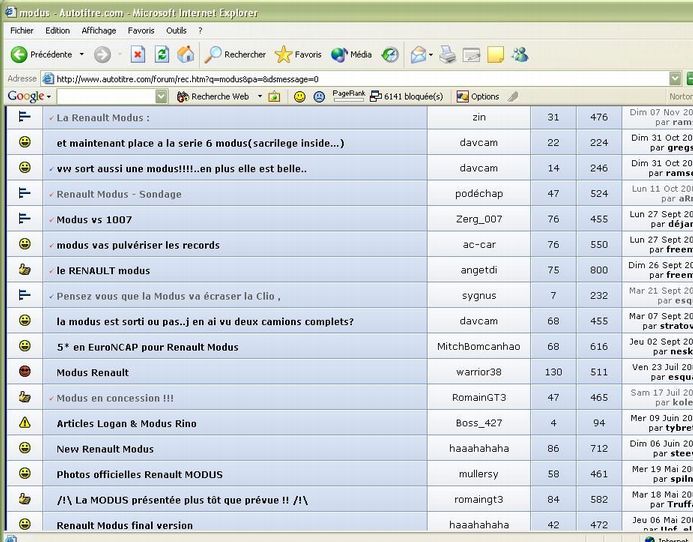Open Favoris star in toolbar

(298, 55)
